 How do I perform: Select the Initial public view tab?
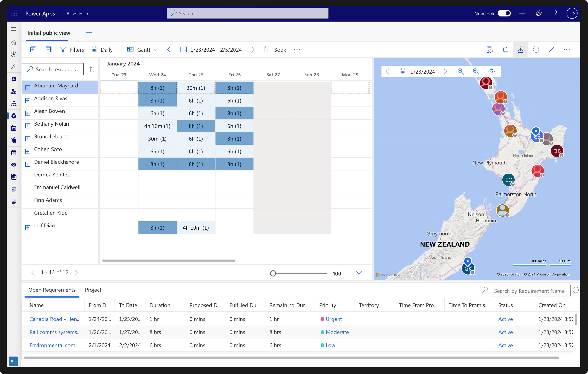(x=49, y=33)
